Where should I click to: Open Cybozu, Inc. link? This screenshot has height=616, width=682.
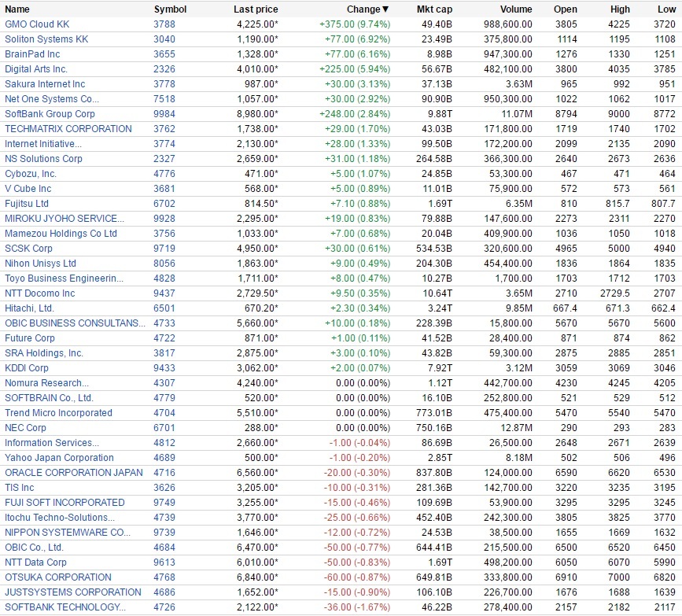(x=31, y=174)
